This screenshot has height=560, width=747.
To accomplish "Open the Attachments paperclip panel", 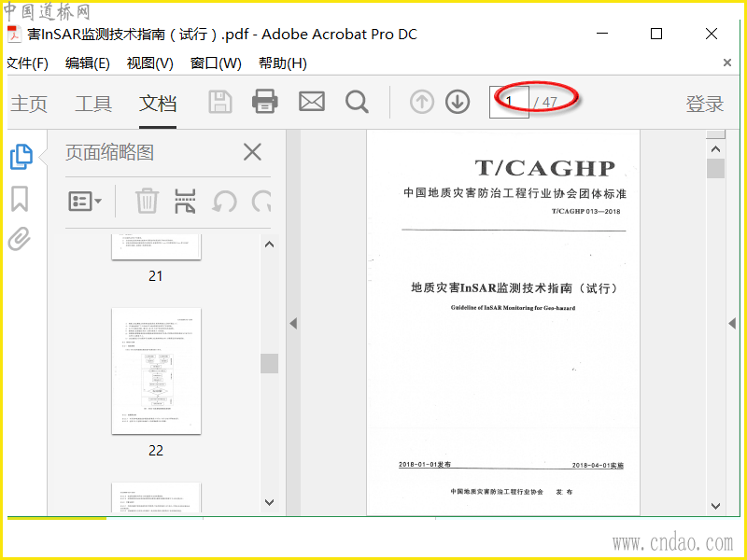I will (20, 239).
